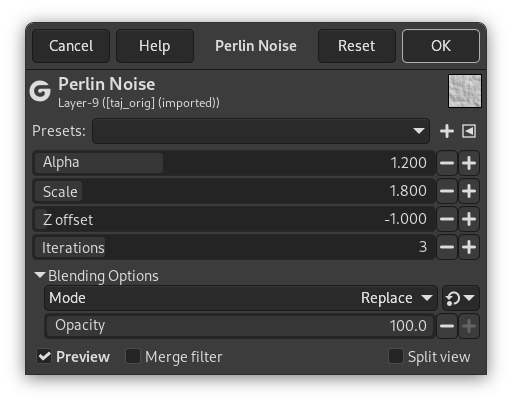
Task: Click the Layer-9 taj_orig subtitle text
Action: point(139,103)
